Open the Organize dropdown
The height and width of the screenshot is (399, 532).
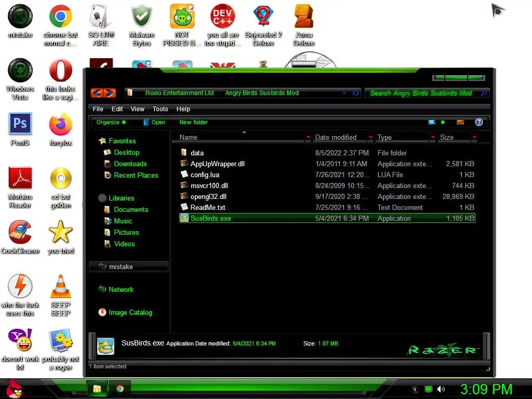[111, 122]
